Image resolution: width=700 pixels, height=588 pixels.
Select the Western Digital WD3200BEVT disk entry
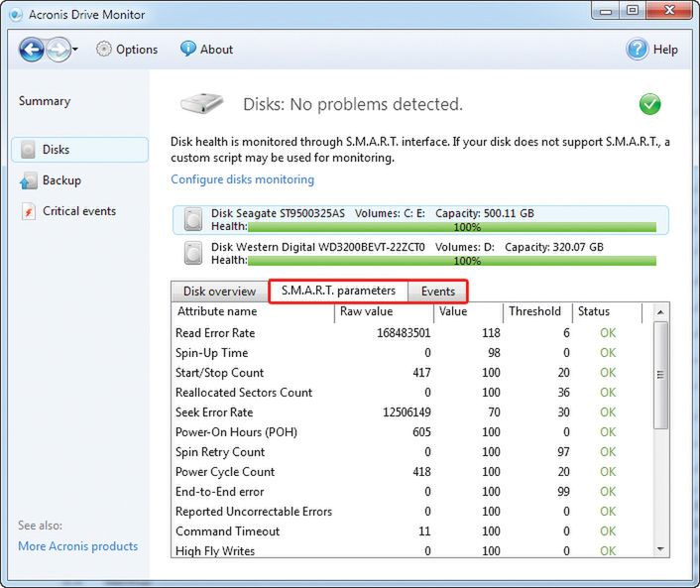pos(420,254)
